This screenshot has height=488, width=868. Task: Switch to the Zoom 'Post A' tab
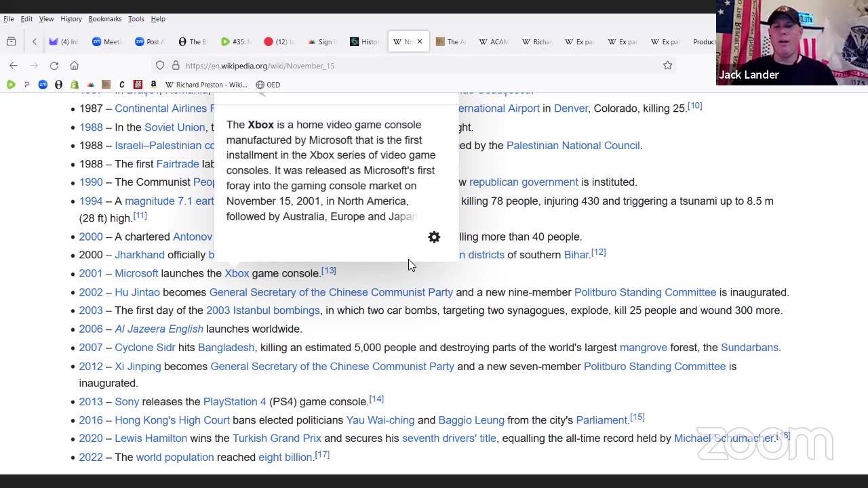click(149, 42)
